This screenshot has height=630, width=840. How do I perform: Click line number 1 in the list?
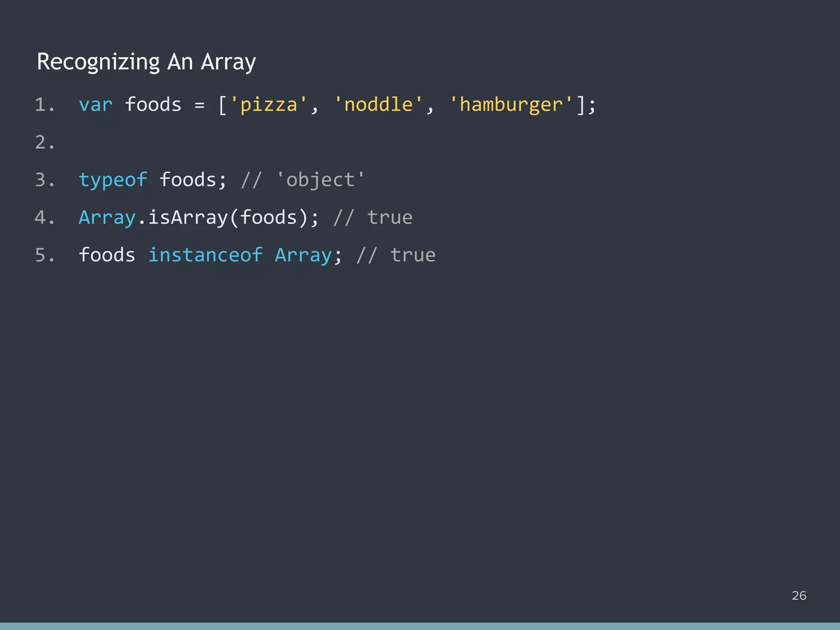(x=44, y=105)
